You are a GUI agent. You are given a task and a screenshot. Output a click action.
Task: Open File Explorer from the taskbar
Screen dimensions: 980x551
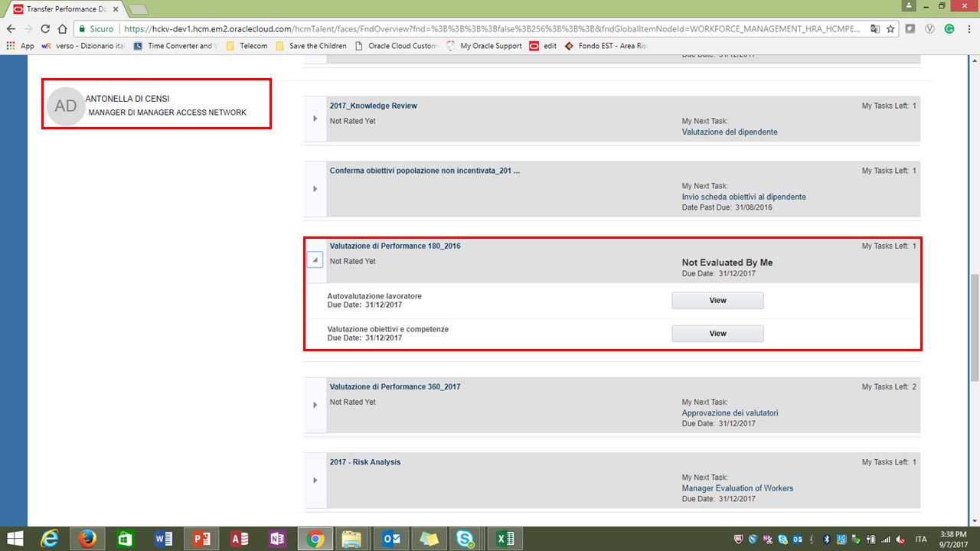point(351,539)
